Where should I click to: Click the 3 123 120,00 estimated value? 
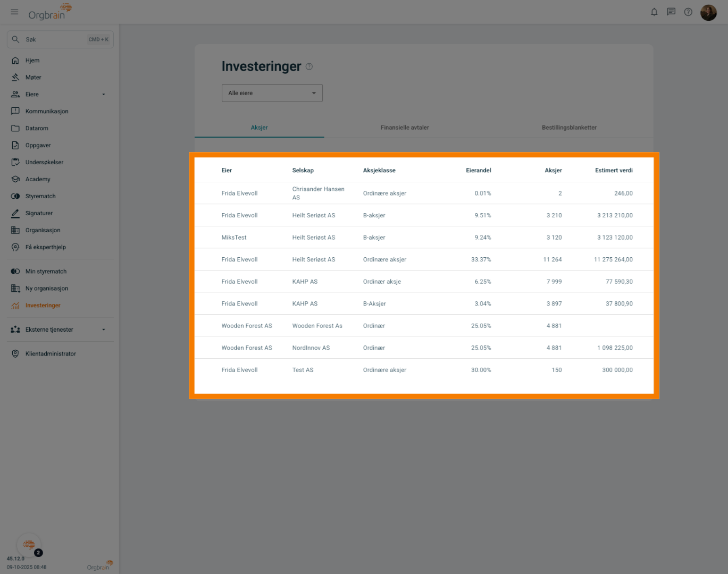tap(615, 238)
